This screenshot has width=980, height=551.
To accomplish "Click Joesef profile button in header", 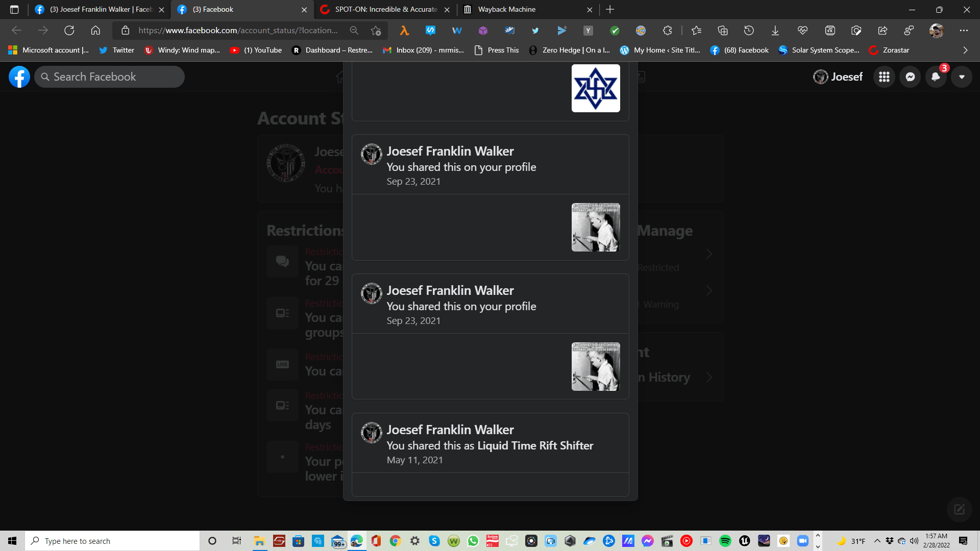I will 838,77.
